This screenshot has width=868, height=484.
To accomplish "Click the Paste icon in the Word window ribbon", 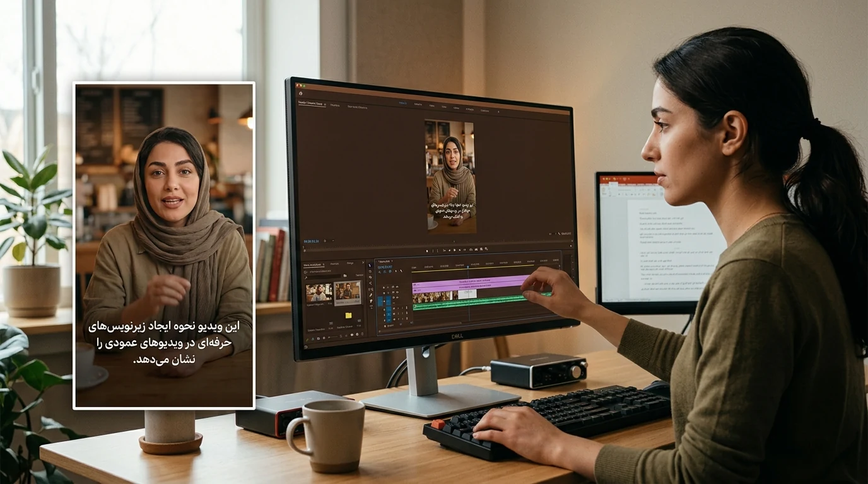I will tap(604, 190).
